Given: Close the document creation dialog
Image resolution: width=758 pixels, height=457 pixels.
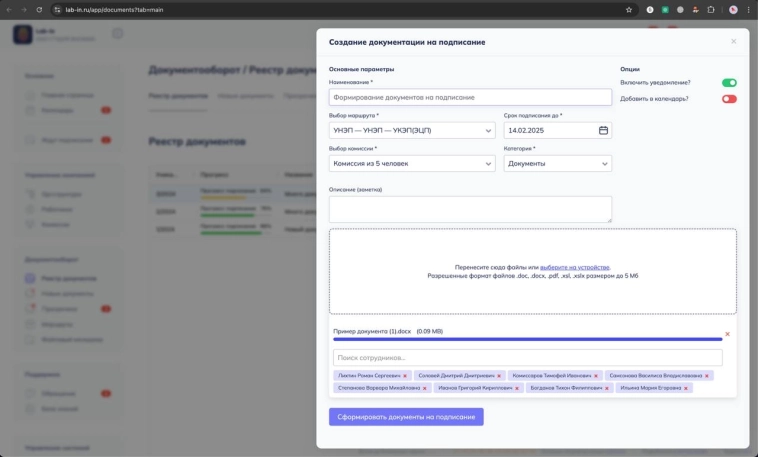Looking at the screenshot, I should point(733,42).
